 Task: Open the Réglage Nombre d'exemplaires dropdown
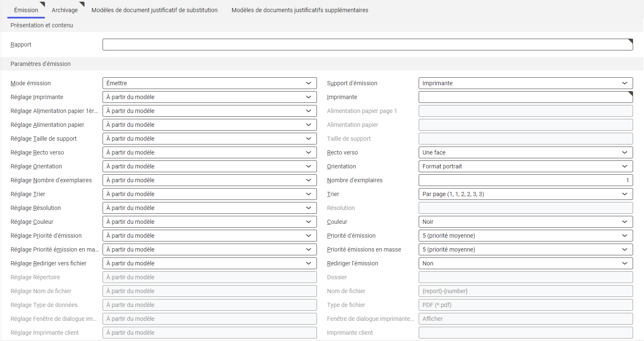[x=210, y=180]
